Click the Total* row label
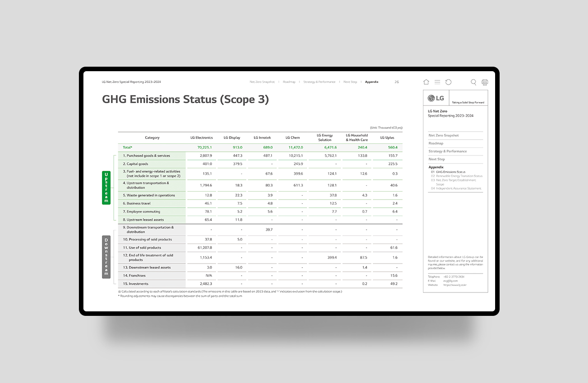Viewport: 588px width, 383px height. [x=128, y=147]
